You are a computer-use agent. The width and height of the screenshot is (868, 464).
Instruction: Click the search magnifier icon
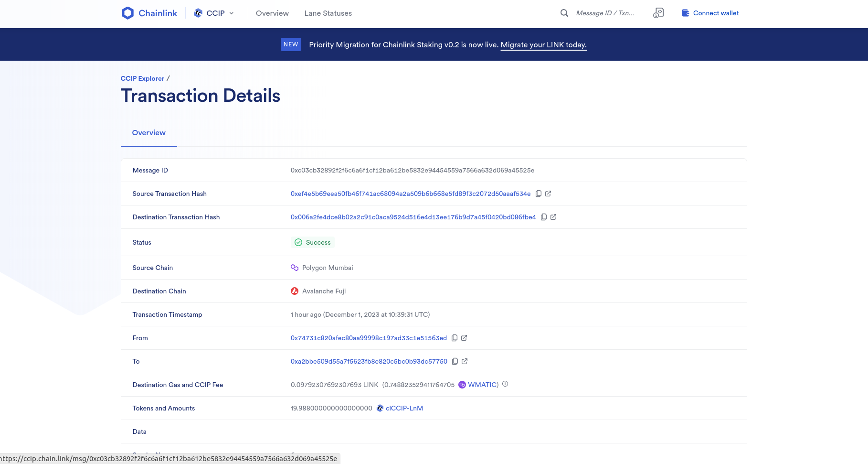[x=564, y=13]
